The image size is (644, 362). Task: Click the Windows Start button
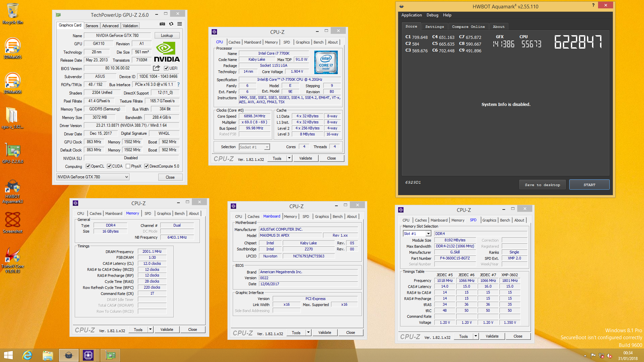pyautogui.click(x=8, y=355)
